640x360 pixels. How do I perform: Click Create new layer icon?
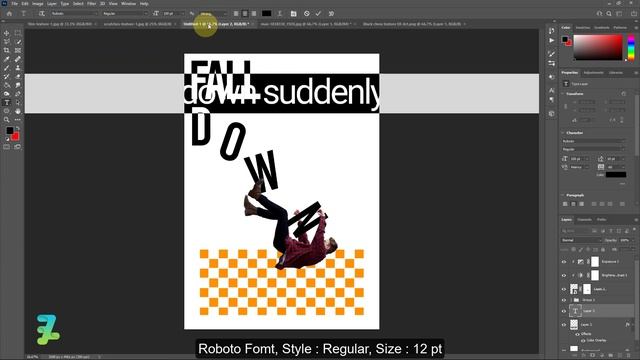[x=620, y=356]
